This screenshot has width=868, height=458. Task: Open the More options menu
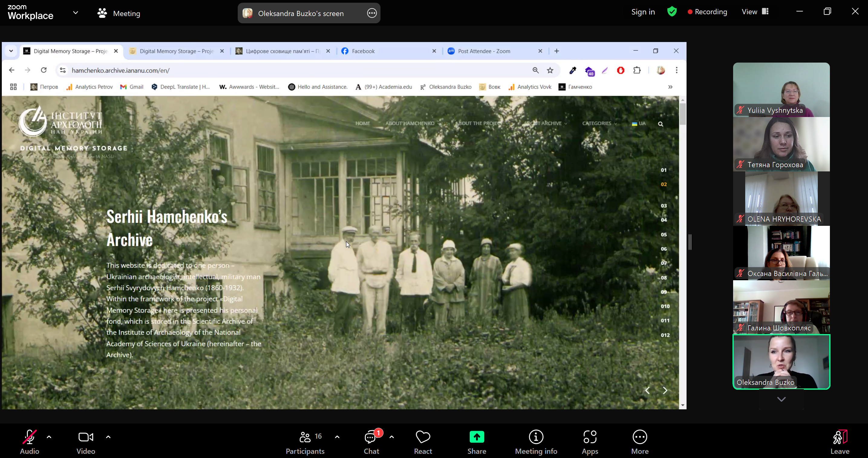click(x=640, y=442)
